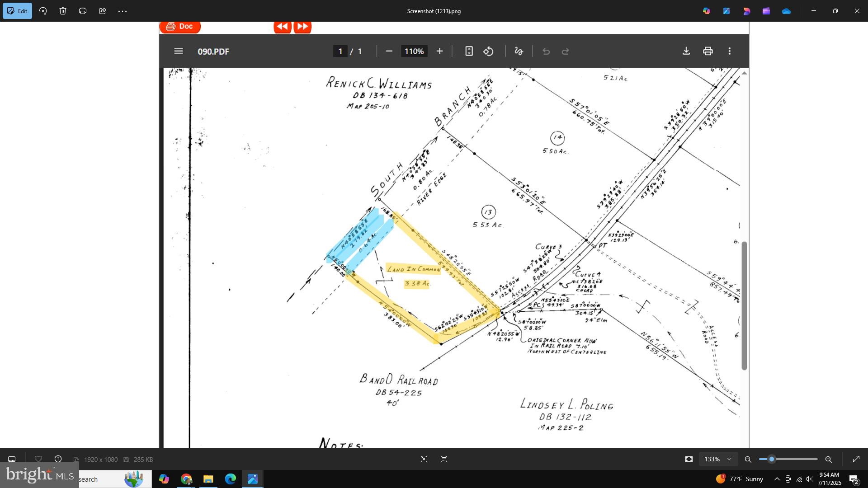Screen dimensions: 868x488
Task: Open the See more (…) menu in Photos
Action: (123, 10)
